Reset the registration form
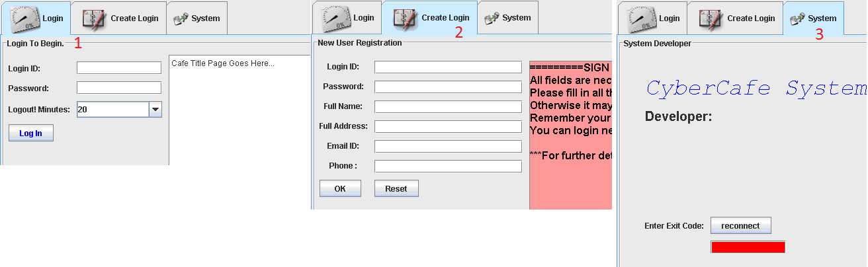Viewport: 868px width, 267px height. point(396,188)
